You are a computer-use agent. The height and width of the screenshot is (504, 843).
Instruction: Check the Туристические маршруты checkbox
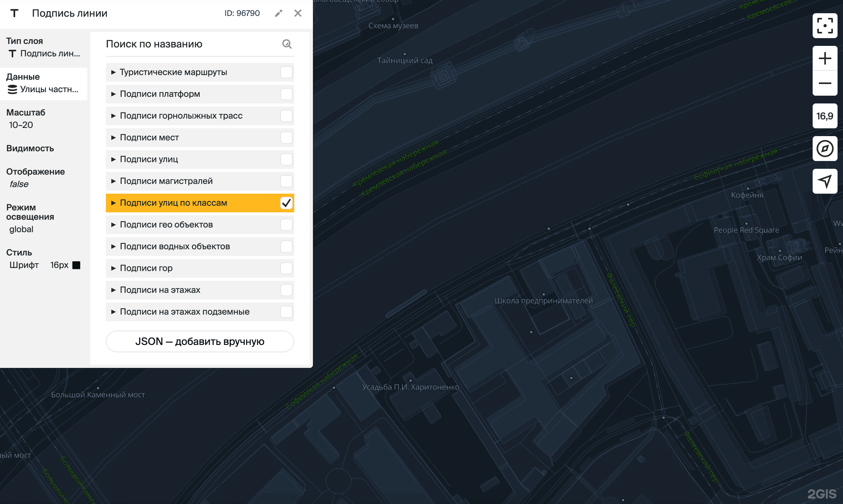[286, 72]
